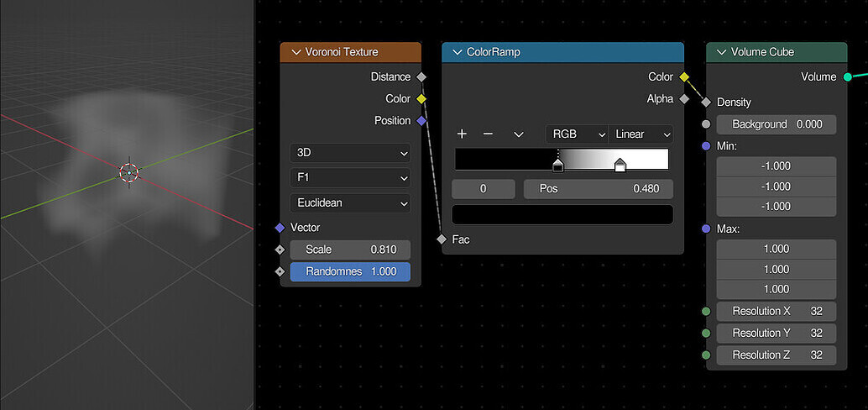Click the Voronoi Distance output socket

pos(421,77)
